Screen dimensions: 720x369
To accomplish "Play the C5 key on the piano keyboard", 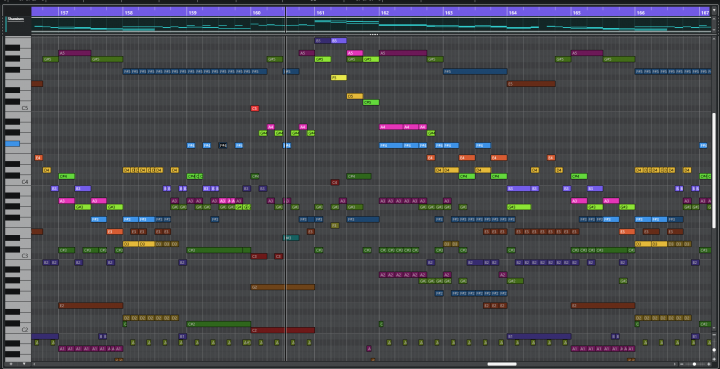I will coord(18,108).
